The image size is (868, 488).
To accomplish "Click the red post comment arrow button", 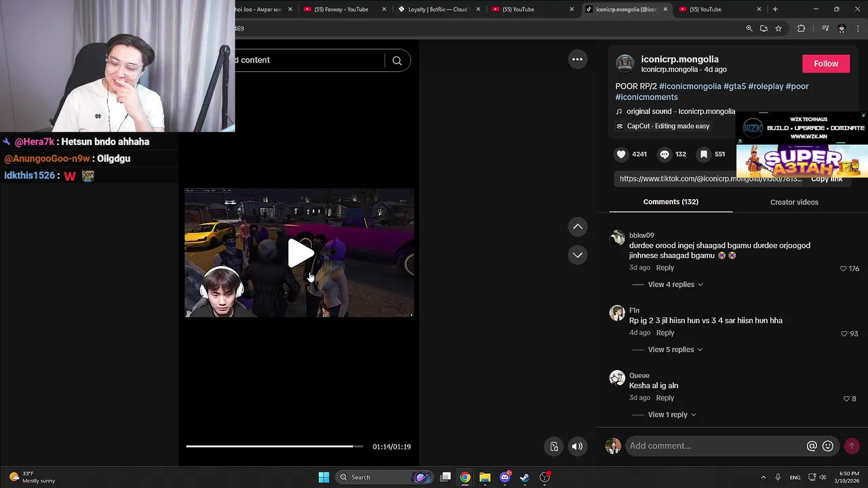I will pyautogui.click(x=852, y=446).
